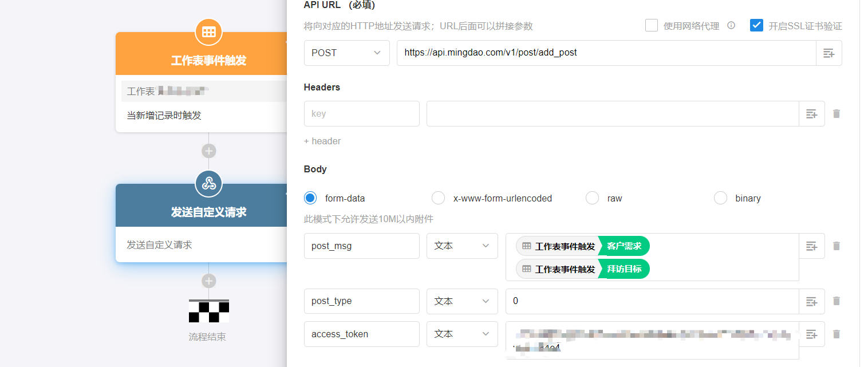Click the + header link
Image resolution: width=868 pixels, height=367 pixels.
[x=322, y=141]
